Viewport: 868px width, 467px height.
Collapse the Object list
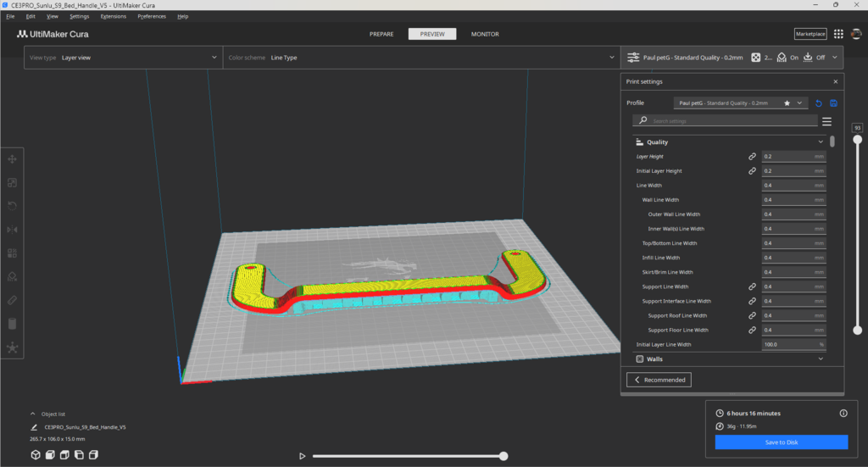33,414
